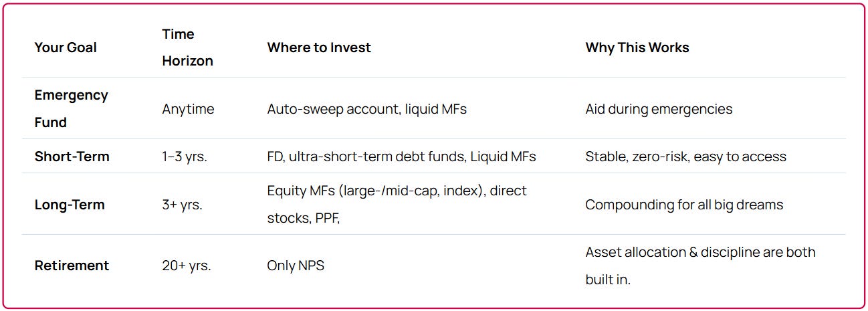Select the 'Retirement' row label
Viewport: 868px width, 311px height.
click(x=72, y=266)
